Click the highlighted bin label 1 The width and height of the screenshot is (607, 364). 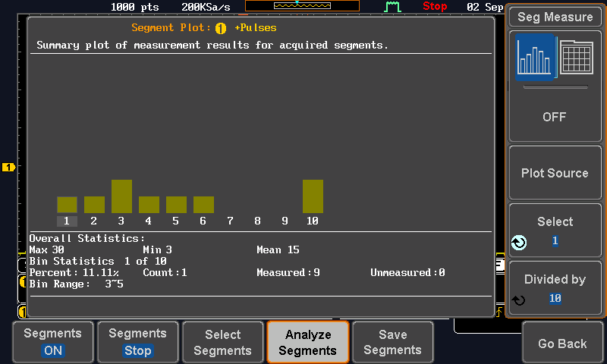(x=67, y=221)
